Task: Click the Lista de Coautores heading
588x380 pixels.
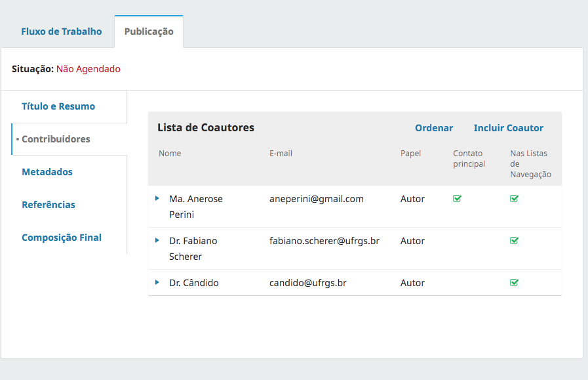Action: pyautogui.click(x=206, y=127)
